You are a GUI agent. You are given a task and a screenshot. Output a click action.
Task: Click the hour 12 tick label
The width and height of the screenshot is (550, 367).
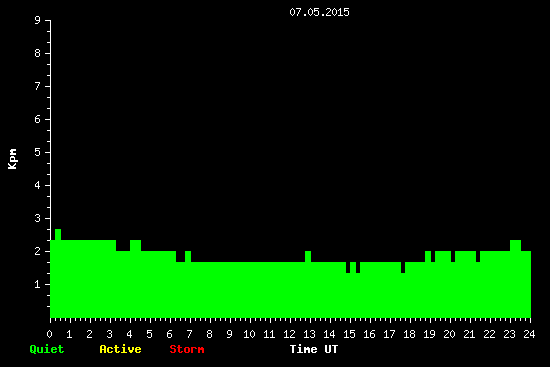coord(289,334)
